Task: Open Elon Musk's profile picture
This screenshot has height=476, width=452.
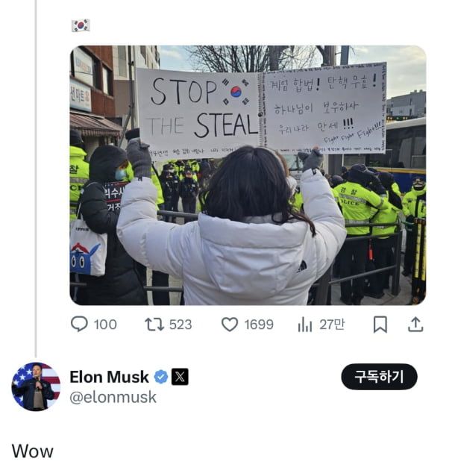Action: coord(36,386)
